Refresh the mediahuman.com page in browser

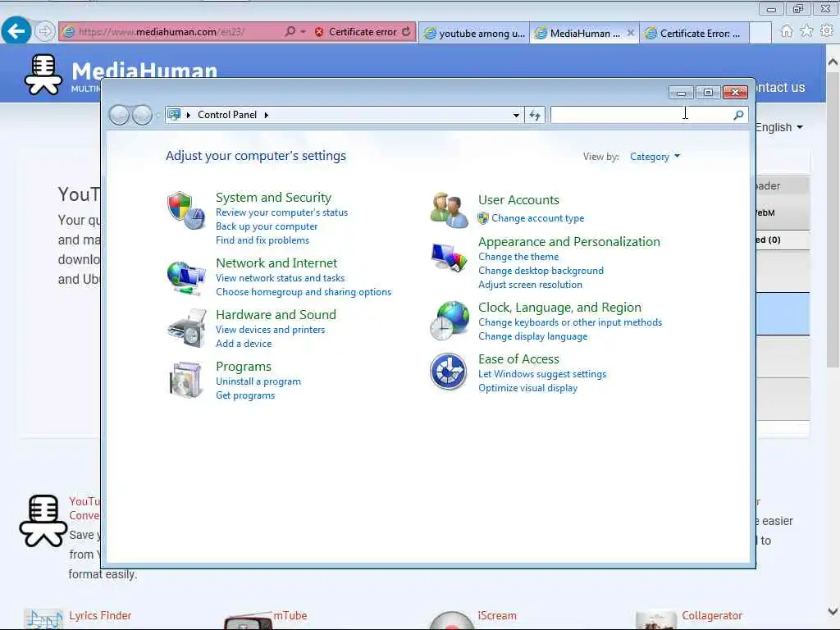pyautogui.click(x=407, y=32)
